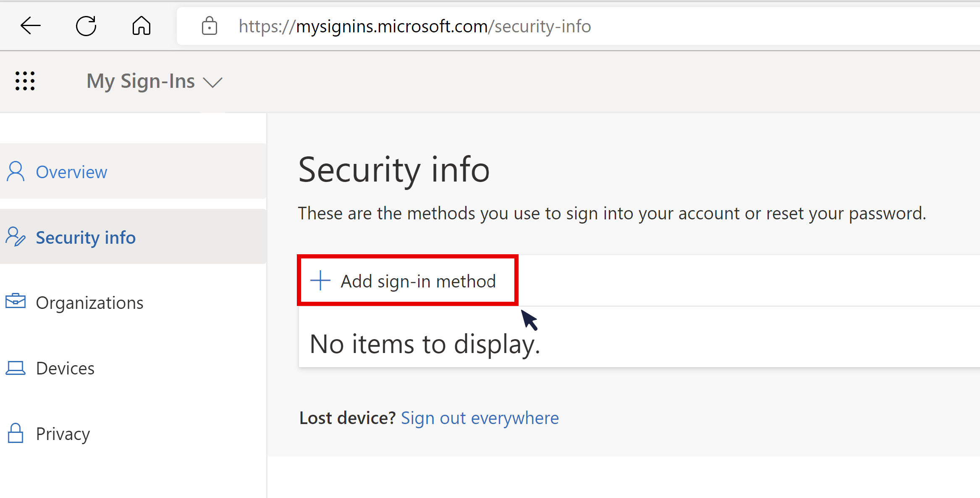Screen dimensions: 980x498
Task: Open Organizations in the sidebar
Action: click(x=133, y=302)
